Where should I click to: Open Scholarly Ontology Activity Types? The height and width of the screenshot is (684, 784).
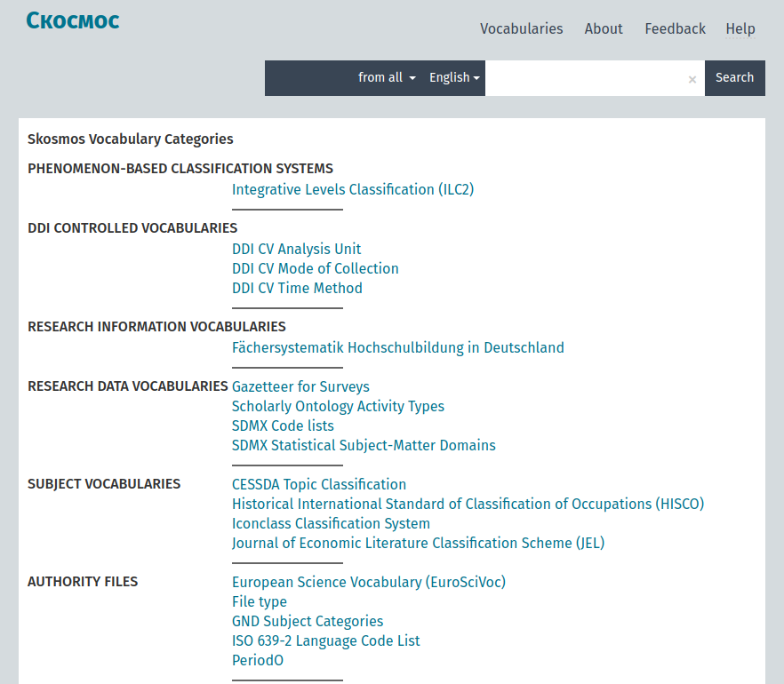338,406
